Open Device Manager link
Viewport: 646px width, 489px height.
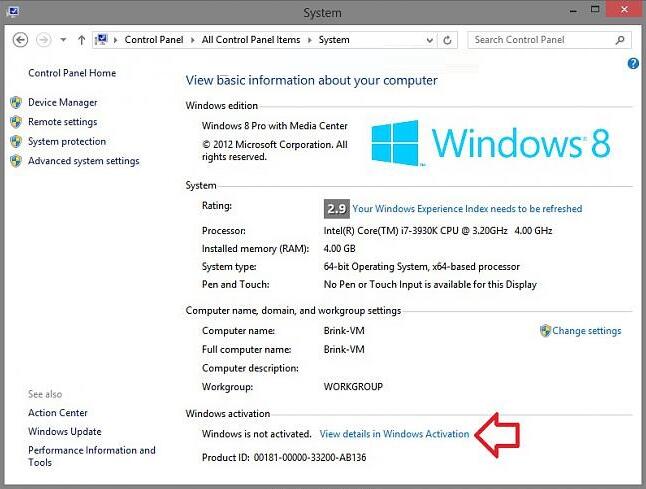[x=63, y=102]
